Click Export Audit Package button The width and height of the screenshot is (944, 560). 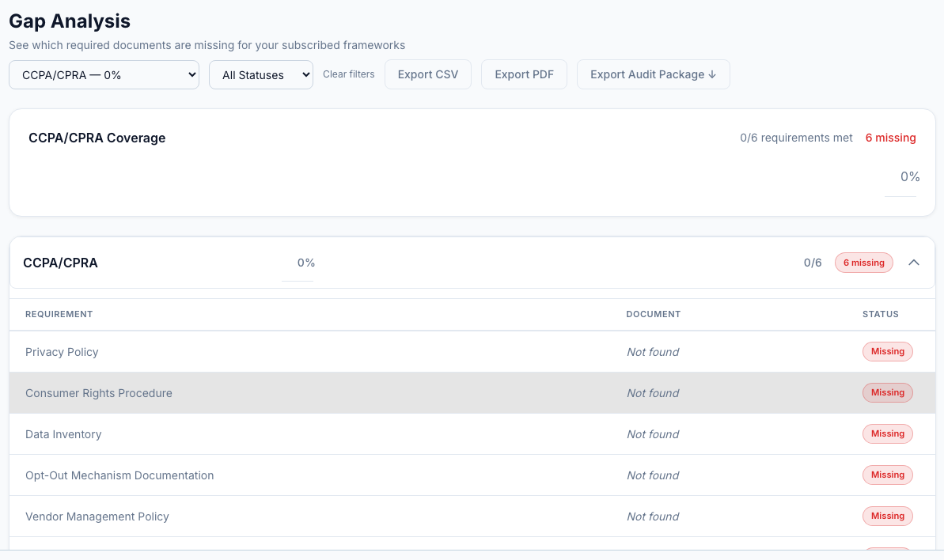point(654,74)
